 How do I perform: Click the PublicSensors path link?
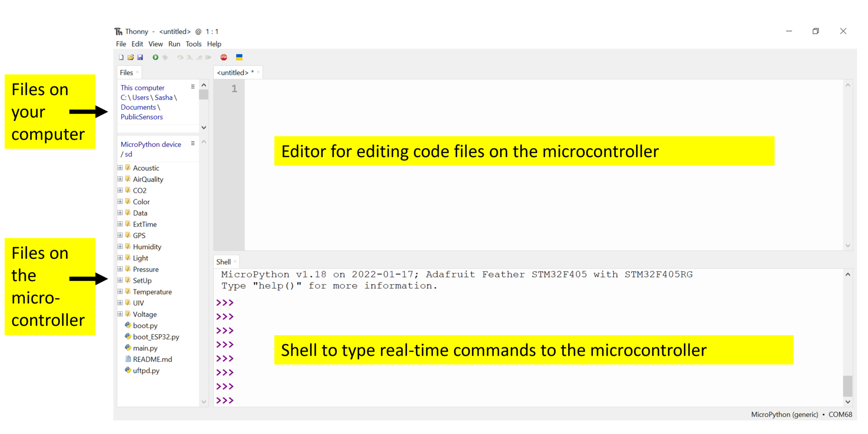pos(142,117)
